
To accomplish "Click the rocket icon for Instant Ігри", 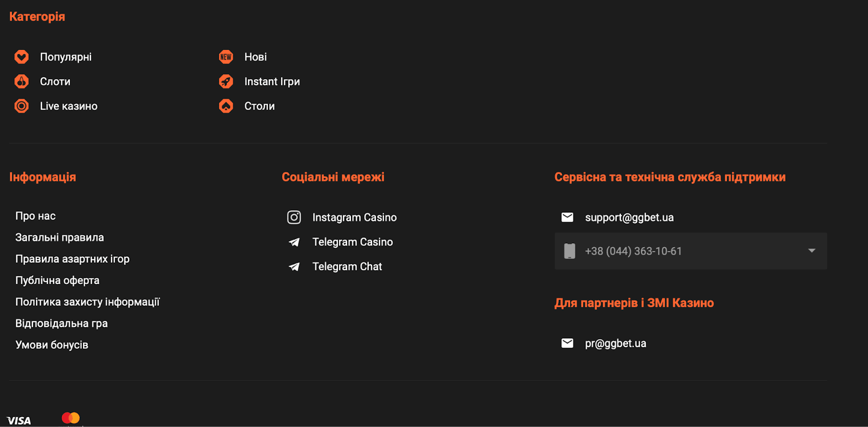I will [x=226, y=81].
